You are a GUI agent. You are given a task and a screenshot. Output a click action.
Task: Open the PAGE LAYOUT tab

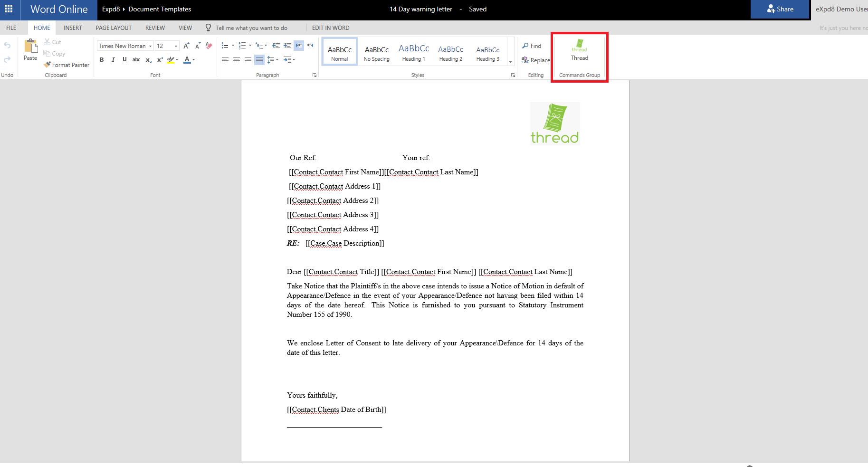[114, 28]
